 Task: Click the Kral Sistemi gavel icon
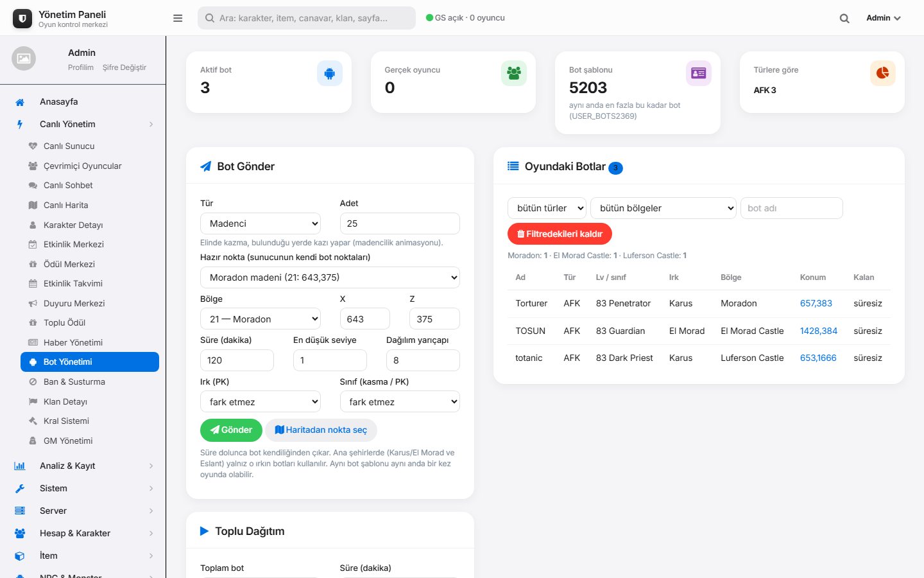click(33, 421)
